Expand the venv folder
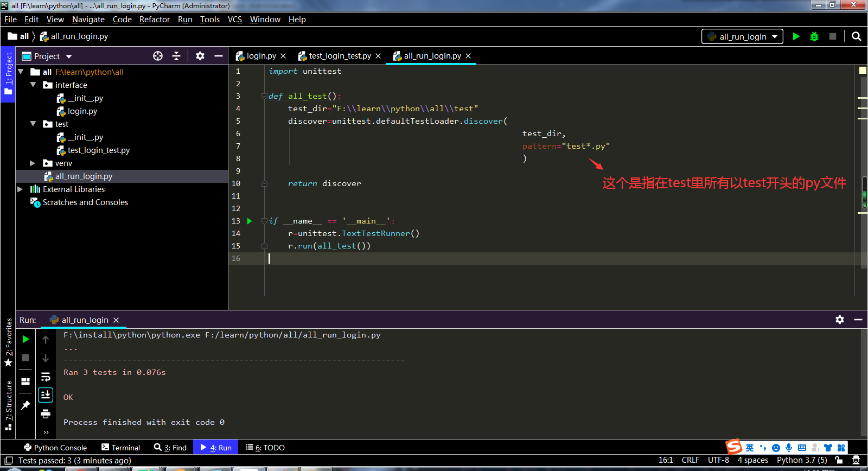This screenshot has width=868, height=471. pos(33,163)
